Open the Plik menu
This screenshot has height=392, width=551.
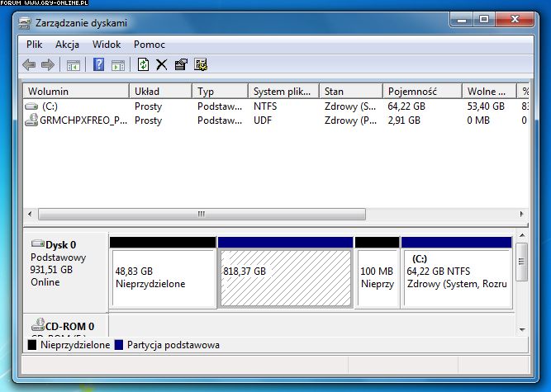(x=34, y=45)
